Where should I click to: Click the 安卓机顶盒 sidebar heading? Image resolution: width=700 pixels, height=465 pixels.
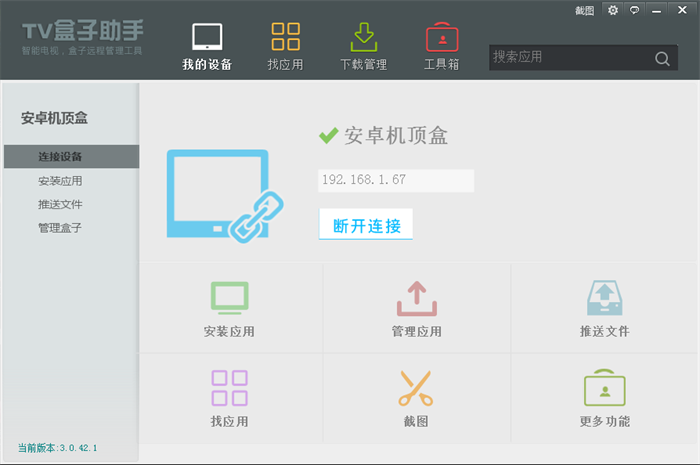(x=54, y=118)
